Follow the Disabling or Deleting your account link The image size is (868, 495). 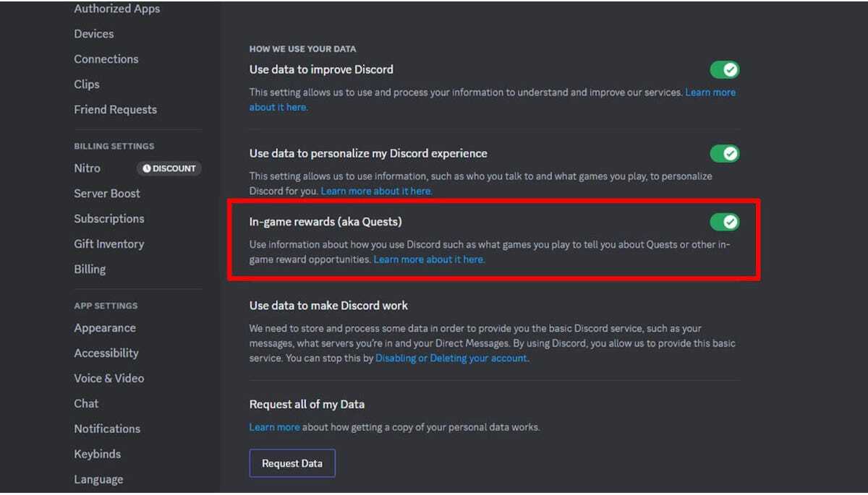pos(451,358)
